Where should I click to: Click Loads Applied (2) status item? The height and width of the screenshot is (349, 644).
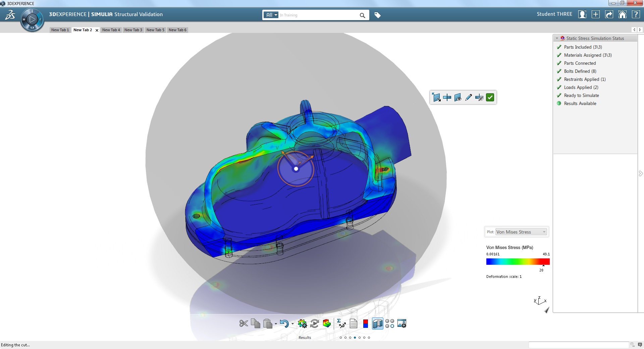pos(581,87)
